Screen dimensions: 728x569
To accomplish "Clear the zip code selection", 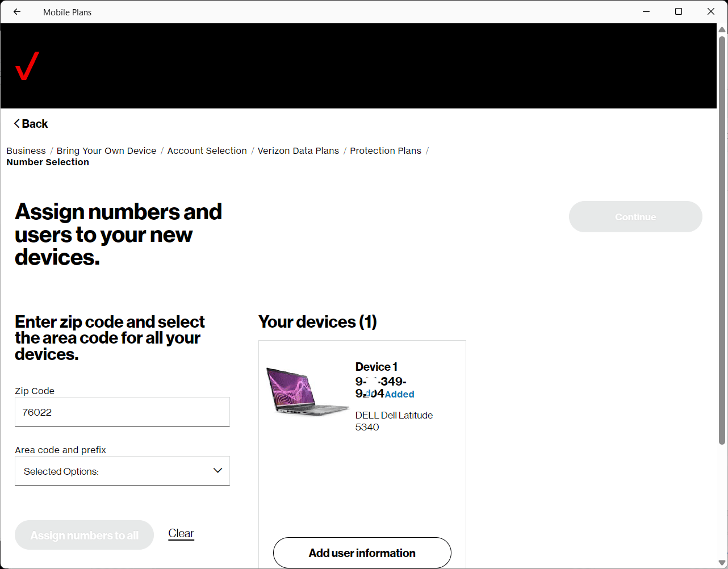I will [x=181, y=533].
